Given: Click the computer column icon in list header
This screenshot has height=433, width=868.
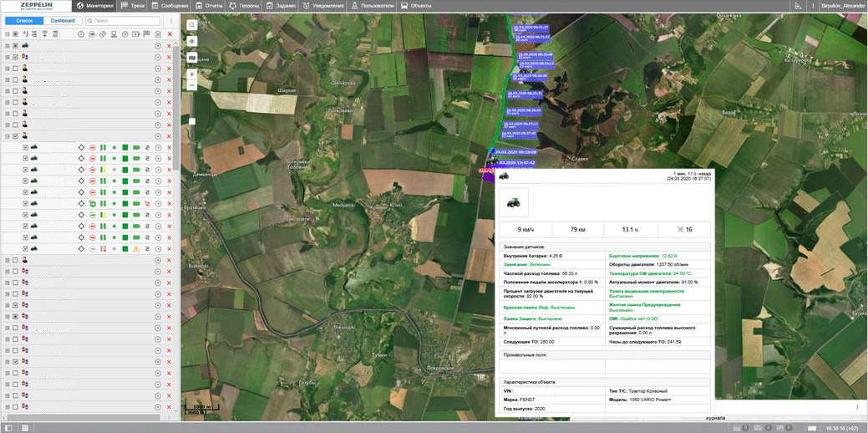Looking at the screenshot, I should coord(114,34).
